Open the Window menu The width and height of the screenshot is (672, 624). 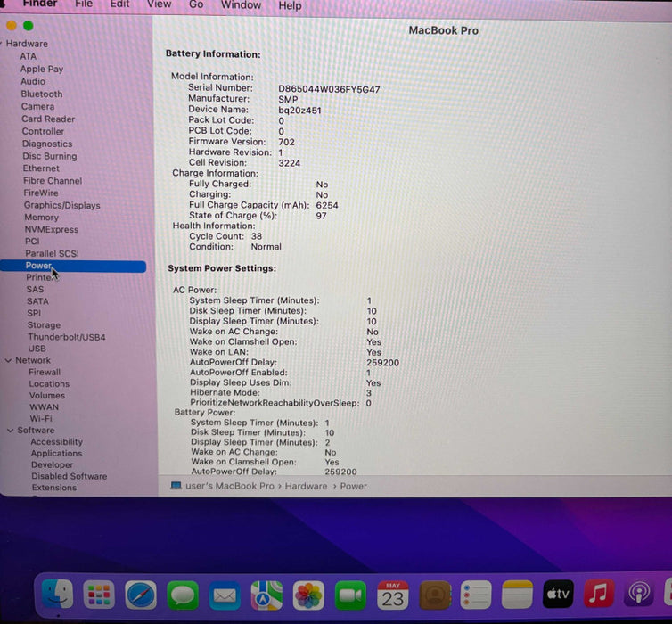[x=241, y=5]
